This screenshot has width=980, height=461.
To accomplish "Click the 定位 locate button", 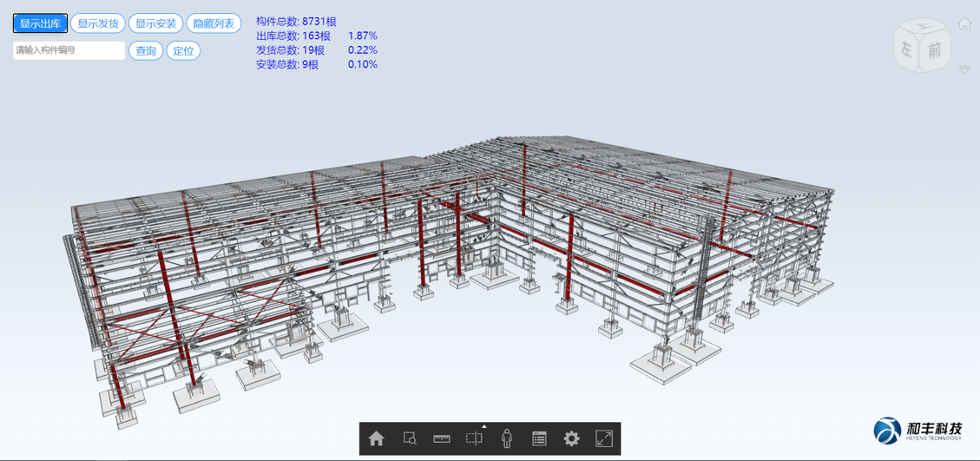I will click(x=183, y=50).
